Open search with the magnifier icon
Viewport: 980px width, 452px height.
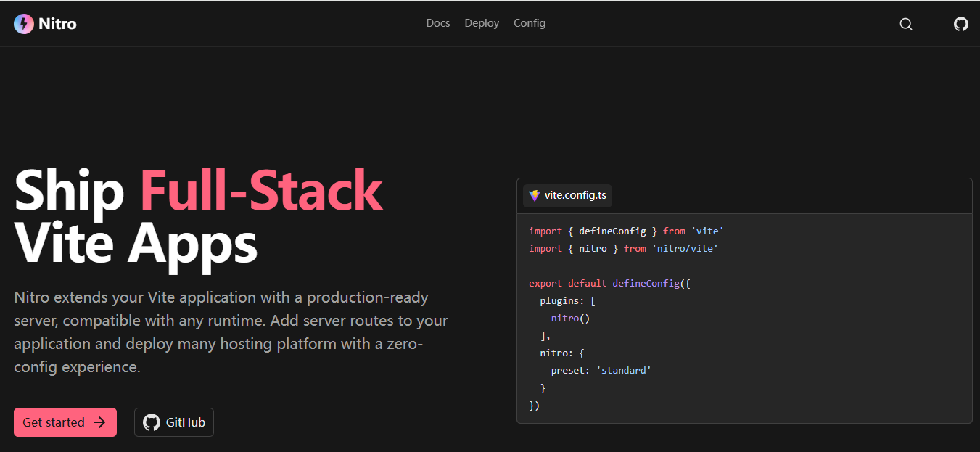[x=906, y=24]
